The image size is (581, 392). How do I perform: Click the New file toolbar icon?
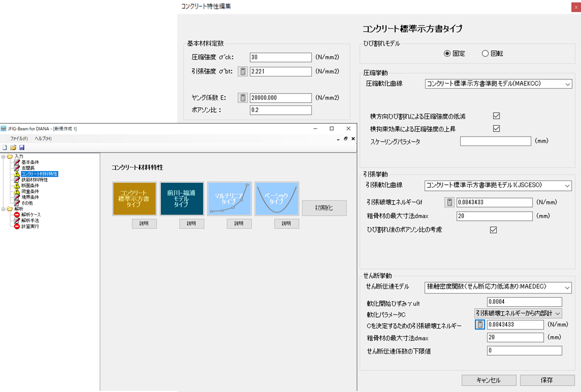point(5,148)
